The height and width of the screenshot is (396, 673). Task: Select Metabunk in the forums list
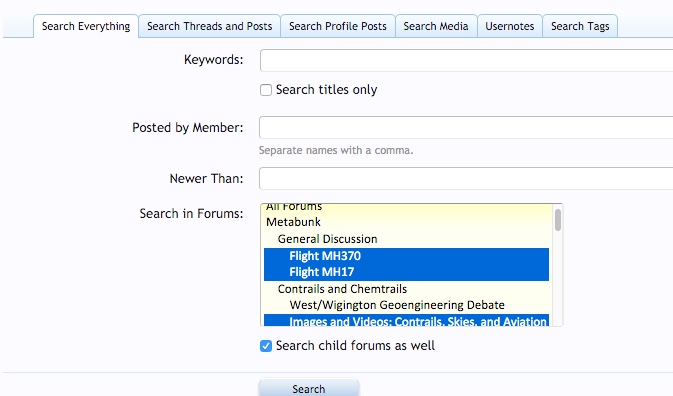point(406,222)
